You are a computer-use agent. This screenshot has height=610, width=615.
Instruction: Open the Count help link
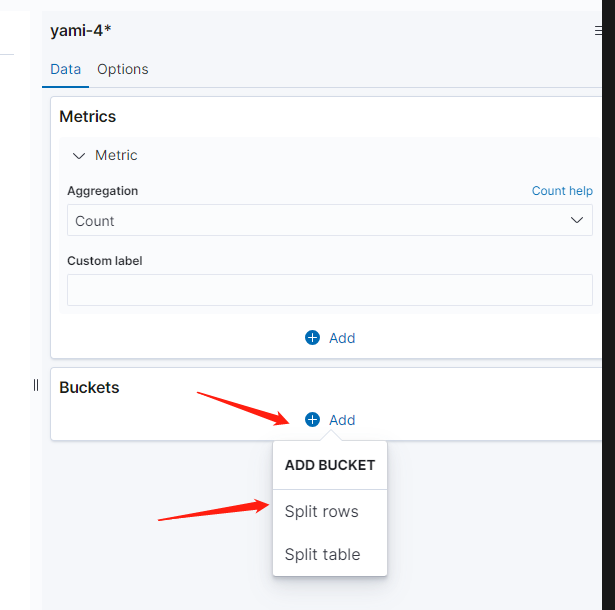562,191
